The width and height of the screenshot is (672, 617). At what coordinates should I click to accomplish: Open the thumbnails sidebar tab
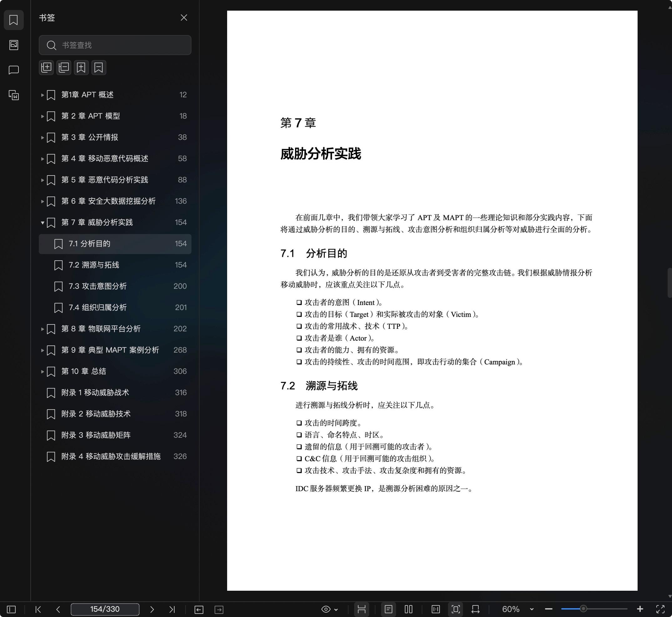(13, 45)
